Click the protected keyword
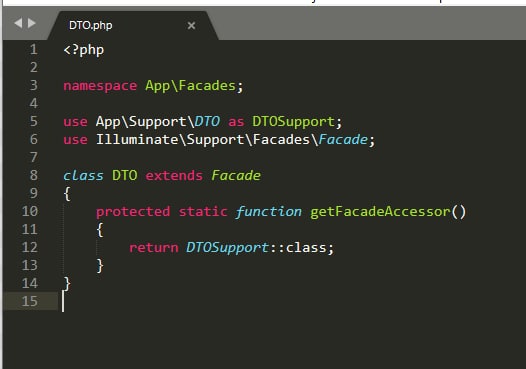 click(133, 212)
